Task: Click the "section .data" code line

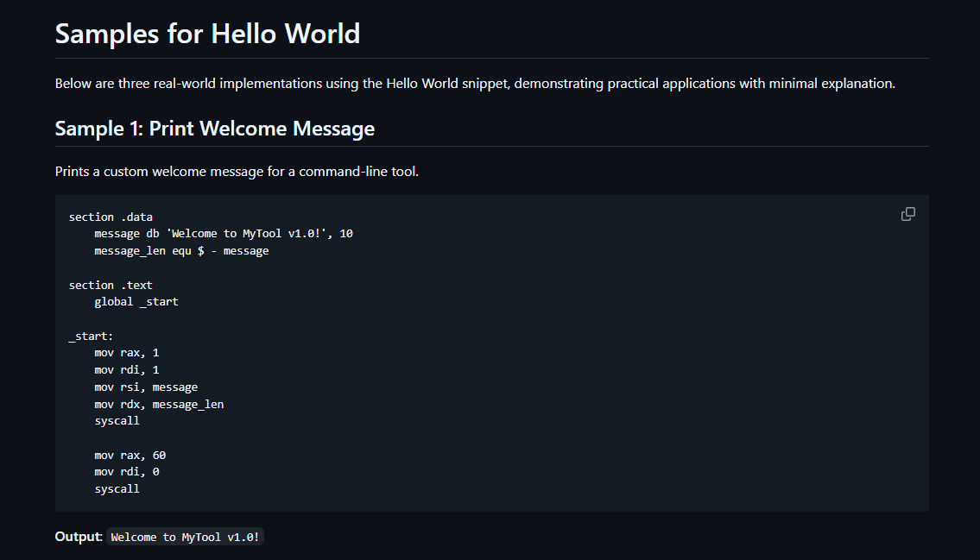Action: point(111,217)
